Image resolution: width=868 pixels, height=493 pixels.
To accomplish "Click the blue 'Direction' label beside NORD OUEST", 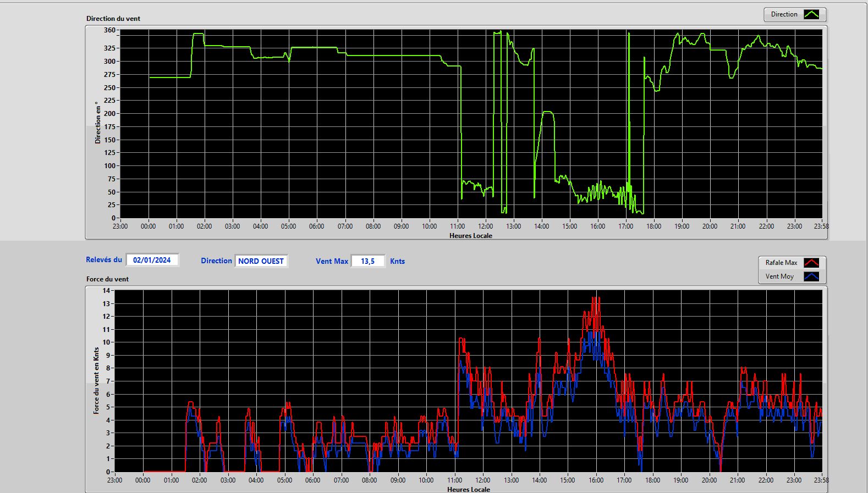I will [x=216, y=261].
